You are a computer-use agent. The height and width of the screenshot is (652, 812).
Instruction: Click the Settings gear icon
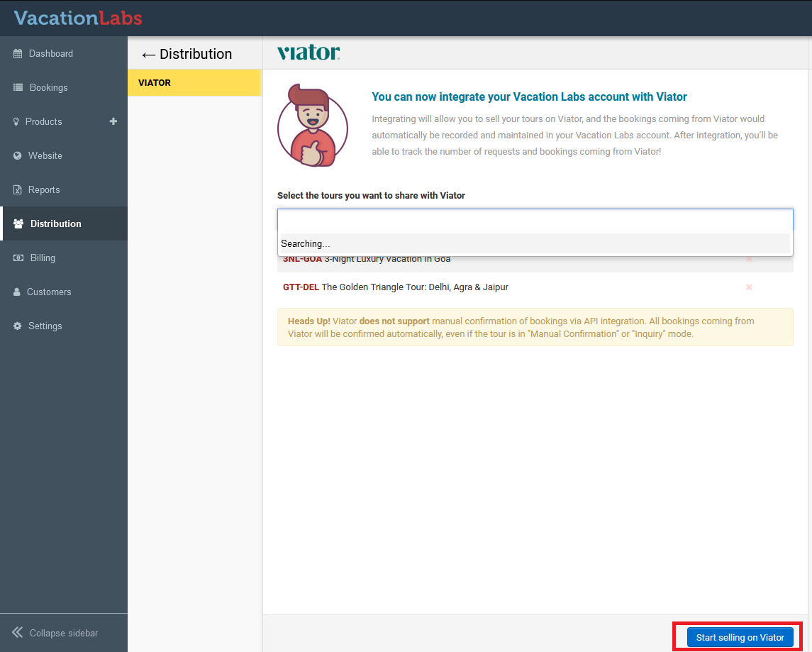(18, 326)
